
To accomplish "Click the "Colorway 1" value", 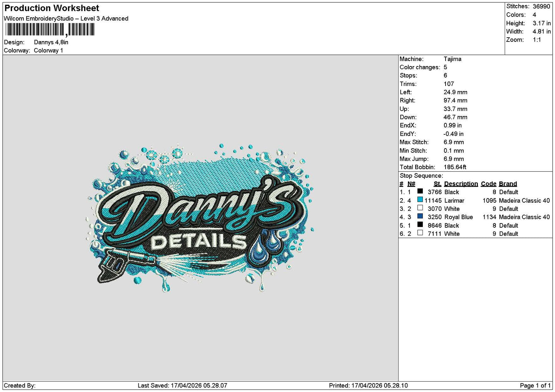I will click(x=48, y=50).
